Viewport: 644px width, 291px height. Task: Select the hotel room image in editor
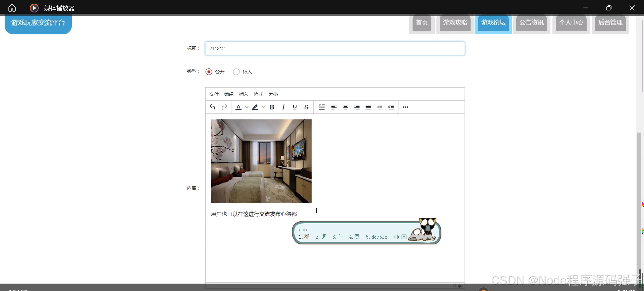click(261, 161)
